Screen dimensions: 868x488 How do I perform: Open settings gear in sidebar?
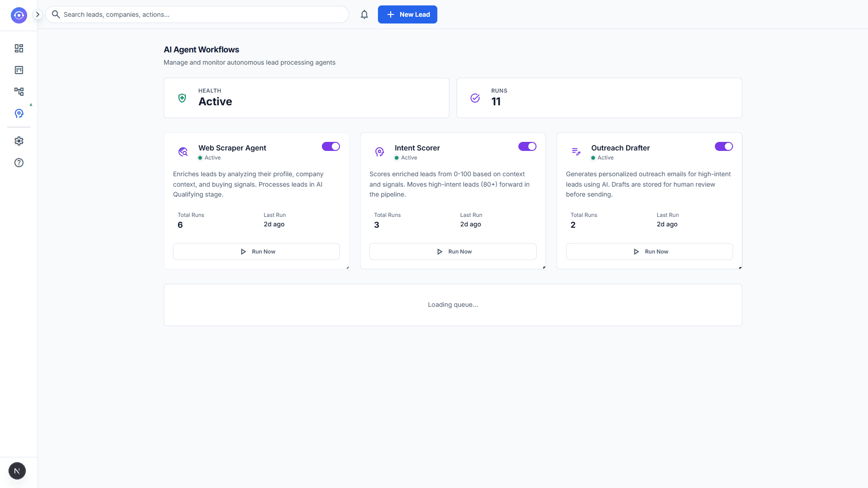coord(19,141)
